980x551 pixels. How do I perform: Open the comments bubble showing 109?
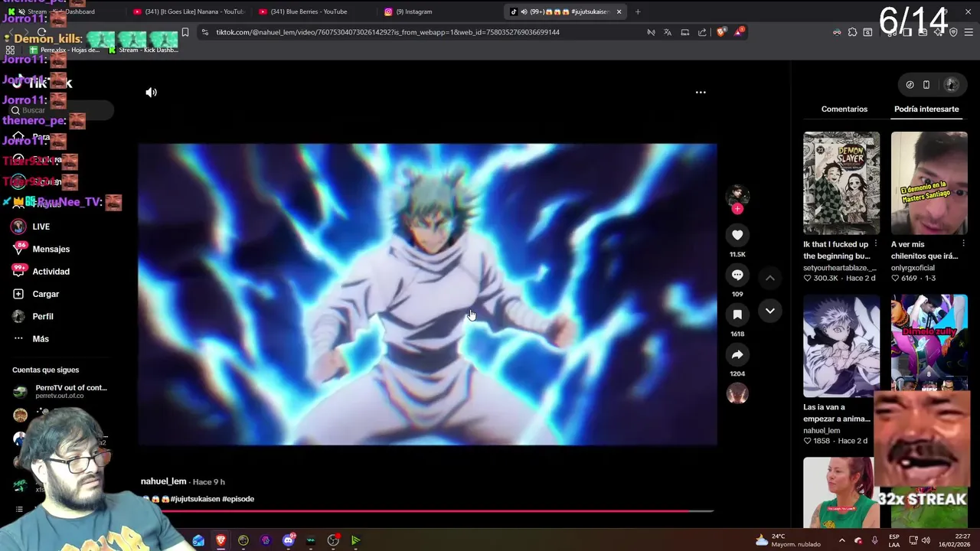(x=737, y=275)
